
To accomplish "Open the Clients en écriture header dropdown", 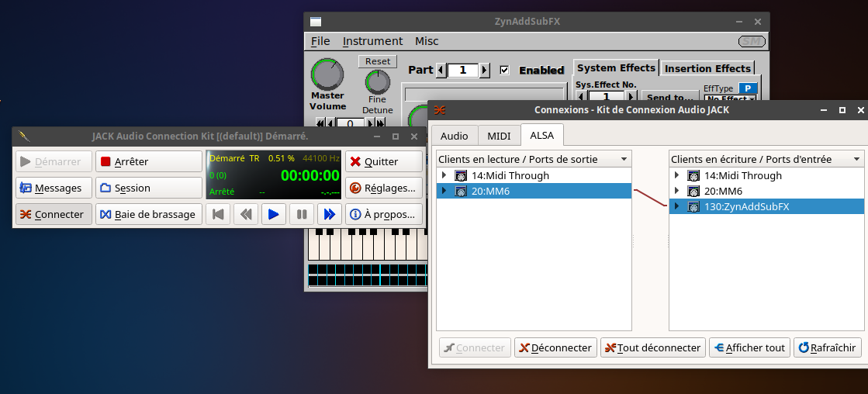I will (x=766, y=159).
